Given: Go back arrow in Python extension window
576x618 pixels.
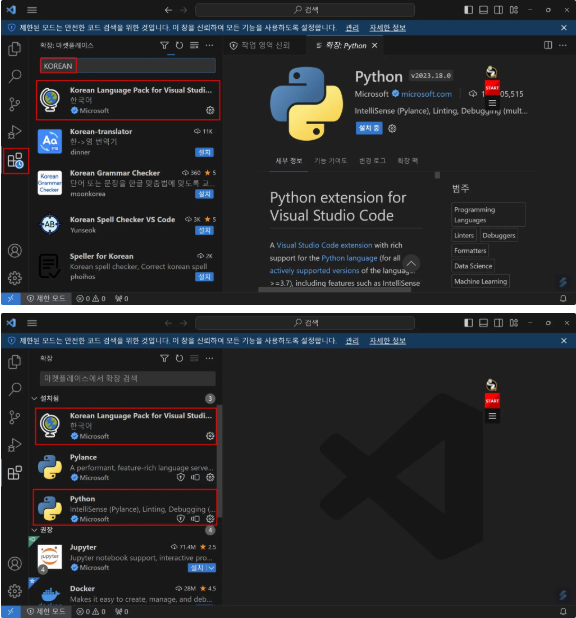Looking at the screenshot, I should [x=168, y=10].
